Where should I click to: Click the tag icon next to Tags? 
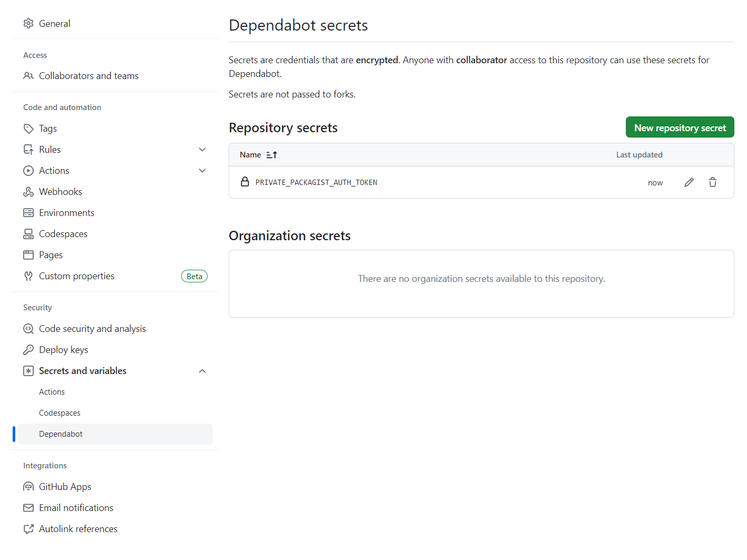28,129
